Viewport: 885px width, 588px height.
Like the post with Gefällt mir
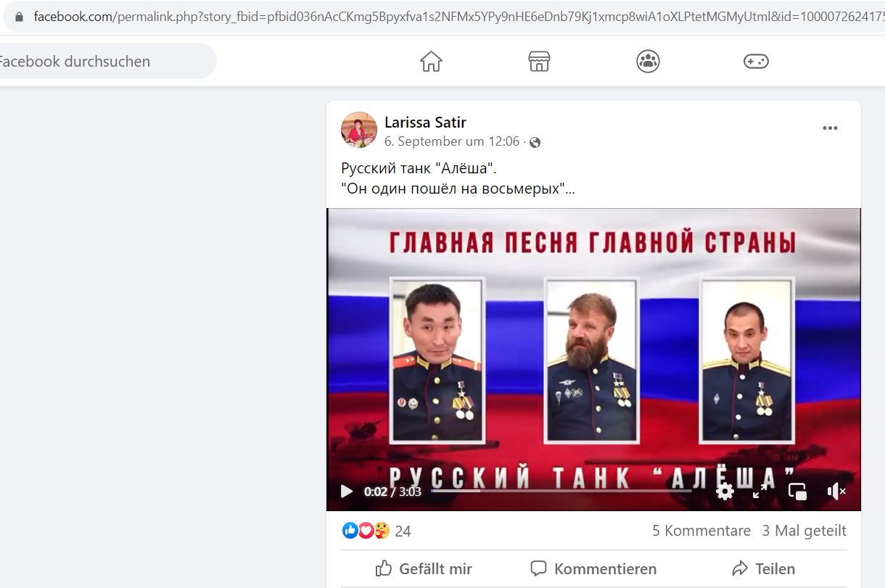tap(424, 568)
